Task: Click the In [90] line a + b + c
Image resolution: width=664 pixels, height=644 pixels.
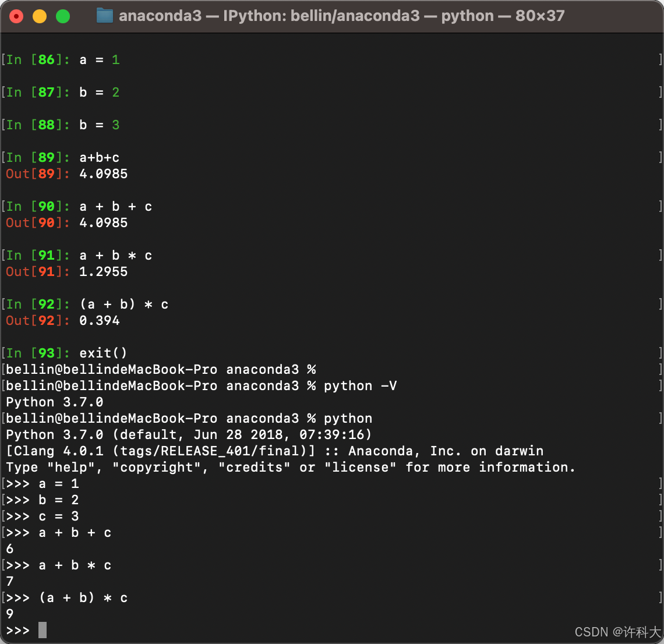Action: click(x=79, y=207)
